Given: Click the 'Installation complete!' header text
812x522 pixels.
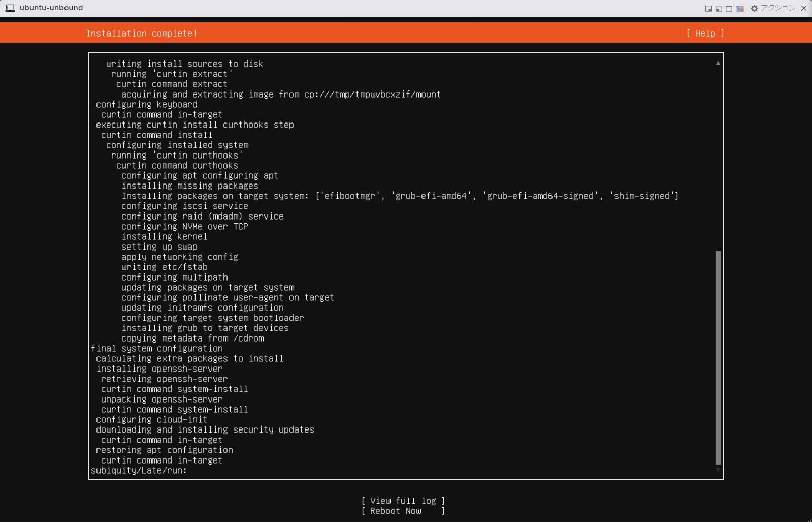Looking at the screenshot, I should pyautogui.click(x=142, y=33).
